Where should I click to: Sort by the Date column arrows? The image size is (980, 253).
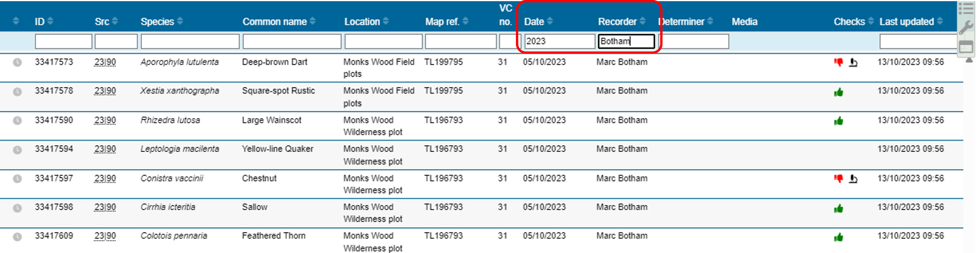coord(550,21)
